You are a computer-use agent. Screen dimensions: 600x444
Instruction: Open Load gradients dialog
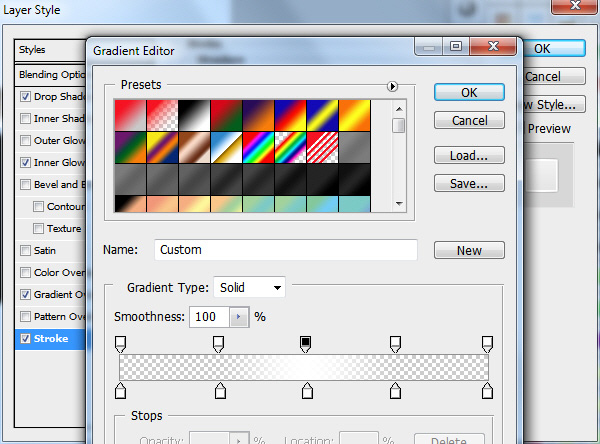(469, 155)
